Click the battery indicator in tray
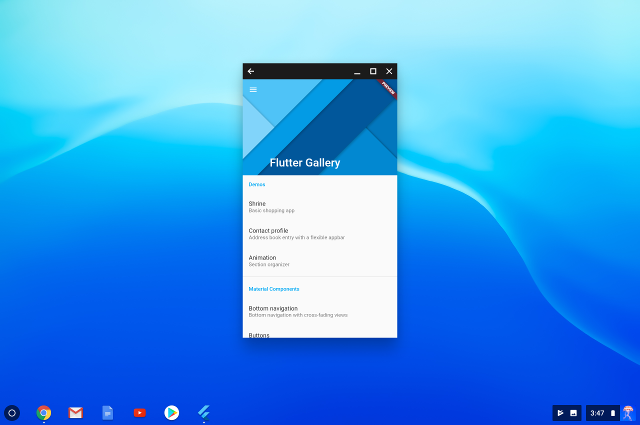This screenshot has height=425, width=640. 613,413
